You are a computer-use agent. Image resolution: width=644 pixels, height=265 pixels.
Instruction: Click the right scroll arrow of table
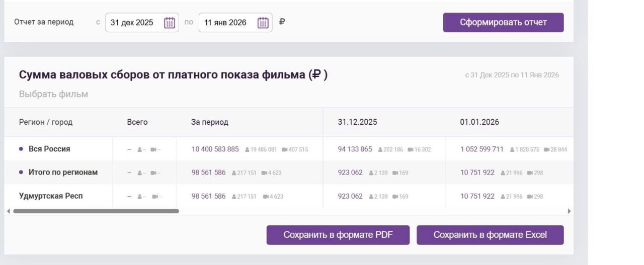tap(569, 211)
